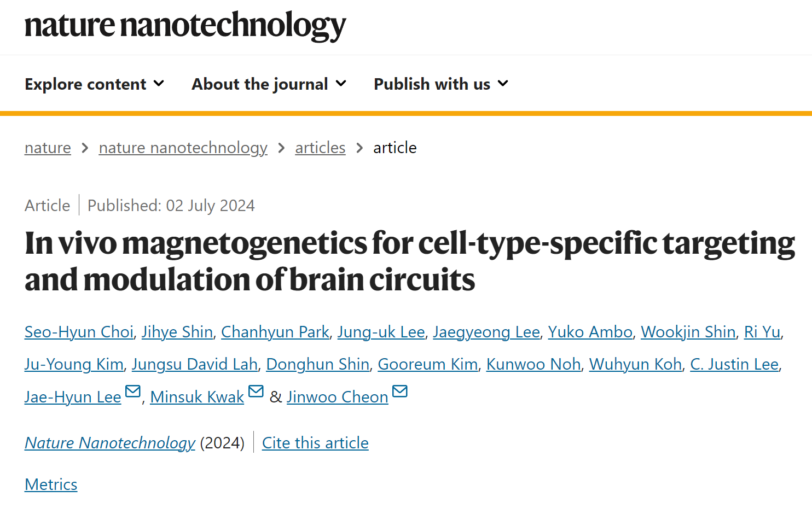The image size is (812, 514).
Task: Expand the Publish with us menu
Action: pos(441,84)
